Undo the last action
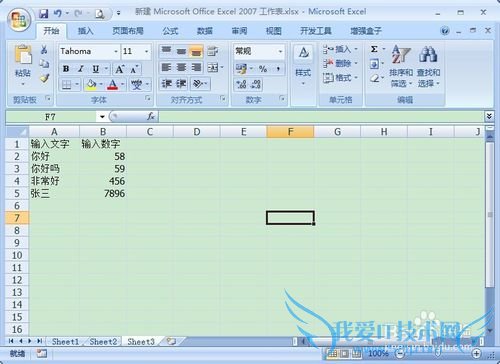 coord(58,13)
